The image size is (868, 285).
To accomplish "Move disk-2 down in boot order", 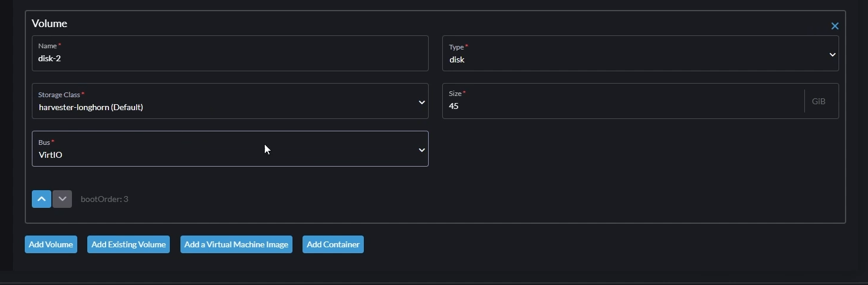I will click(62, 199).
